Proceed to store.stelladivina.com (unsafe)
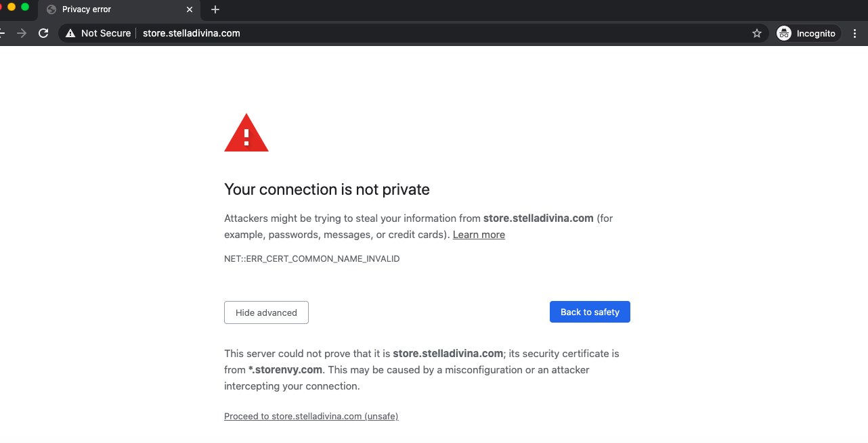The height and width of the screenshot is (443, 868). pyautogui.click(x=311, y=416)
